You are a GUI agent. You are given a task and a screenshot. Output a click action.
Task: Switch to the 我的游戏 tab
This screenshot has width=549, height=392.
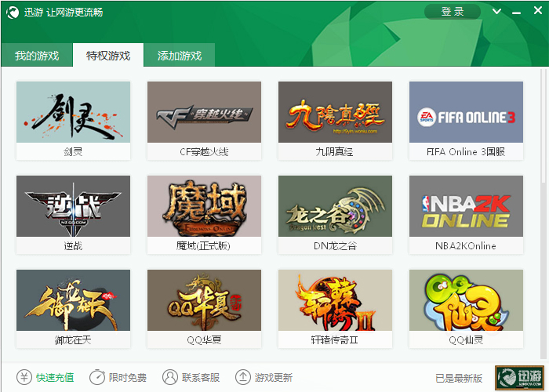(37, 56)
